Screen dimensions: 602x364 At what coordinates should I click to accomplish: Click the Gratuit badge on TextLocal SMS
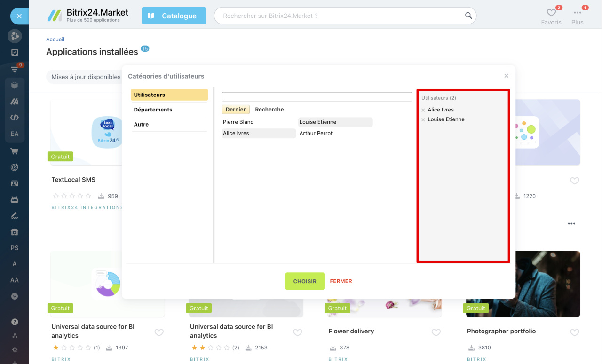[60, 157]
